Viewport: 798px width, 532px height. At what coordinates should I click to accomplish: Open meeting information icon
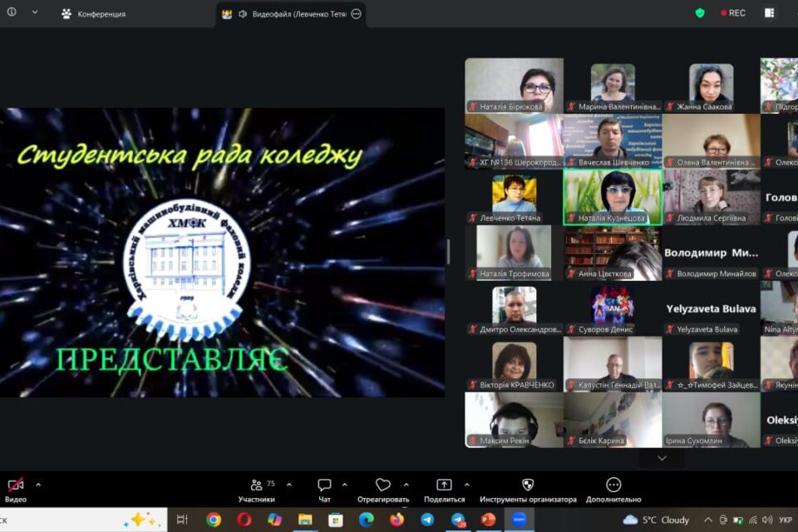[x=12, y=12]
